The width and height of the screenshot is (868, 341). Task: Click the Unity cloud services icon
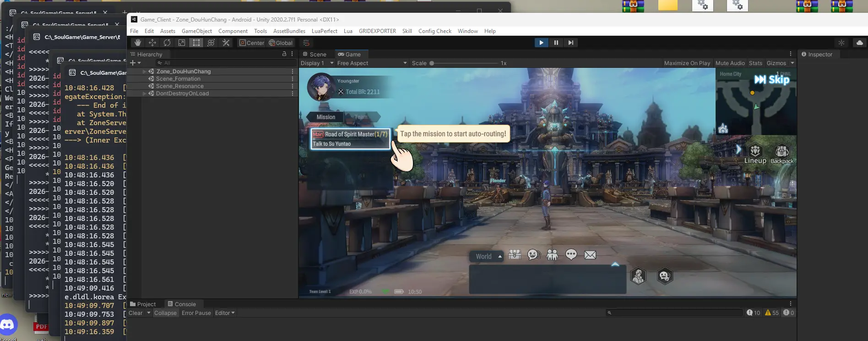tap(859, 43)
